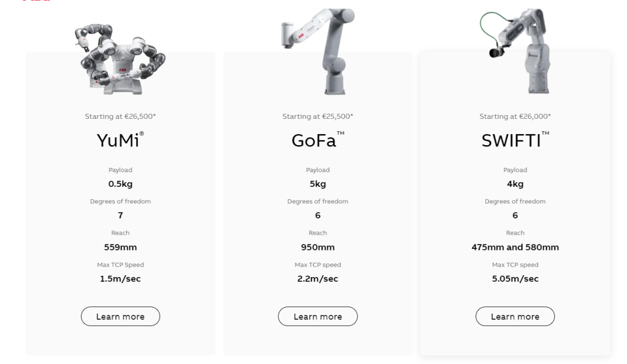This screenshot has width=627, height=364.
Task: Click the Starting at €26,500 price text
Action: pos(120,116)
